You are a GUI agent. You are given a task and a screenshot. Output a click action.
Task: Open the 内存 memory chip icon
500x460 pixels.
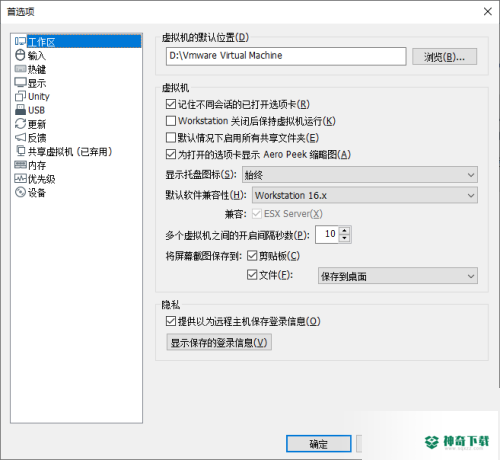pos(20,165)
